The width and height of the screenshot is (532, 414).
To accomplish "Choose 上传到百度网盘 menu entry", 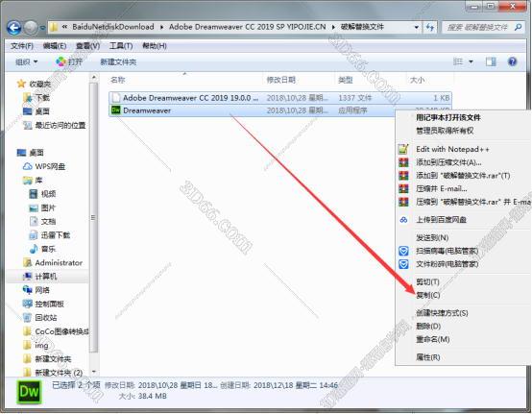I will [x=441, y=220].
